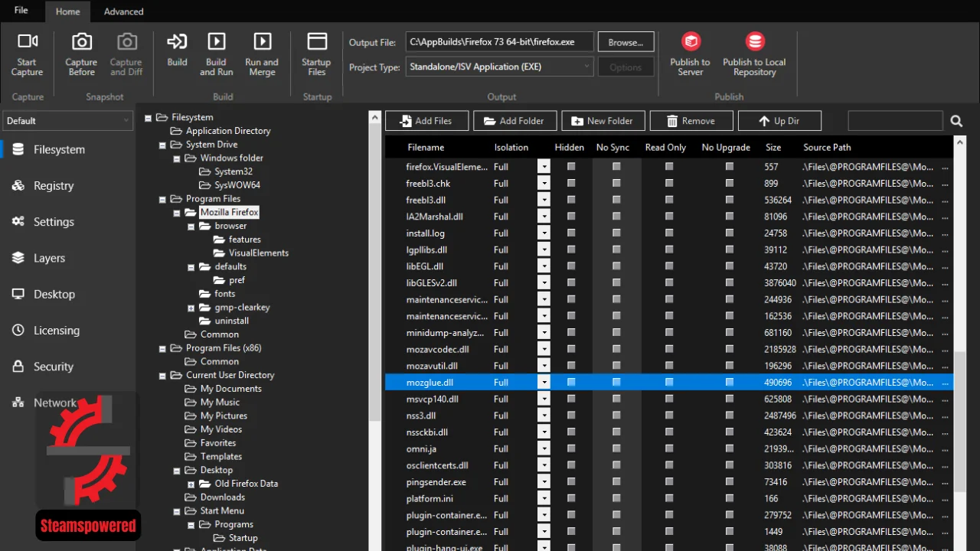Select the My Documents folder
This screenshot has height=551, width=980.
coord(231,389)
